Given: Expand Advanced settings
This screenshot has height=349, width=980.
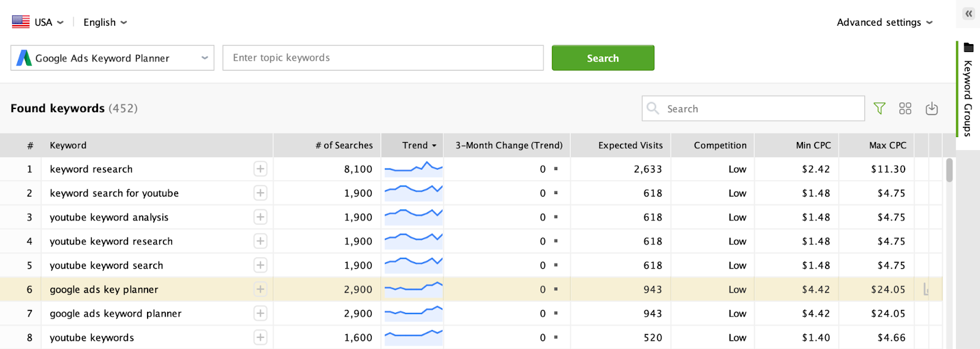Looking at the screenshot, I should tap(884, 22).
